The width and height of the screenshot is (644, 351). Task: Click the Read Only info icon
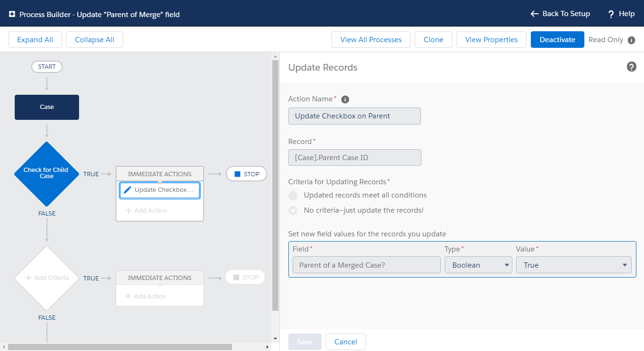(631, 40)
